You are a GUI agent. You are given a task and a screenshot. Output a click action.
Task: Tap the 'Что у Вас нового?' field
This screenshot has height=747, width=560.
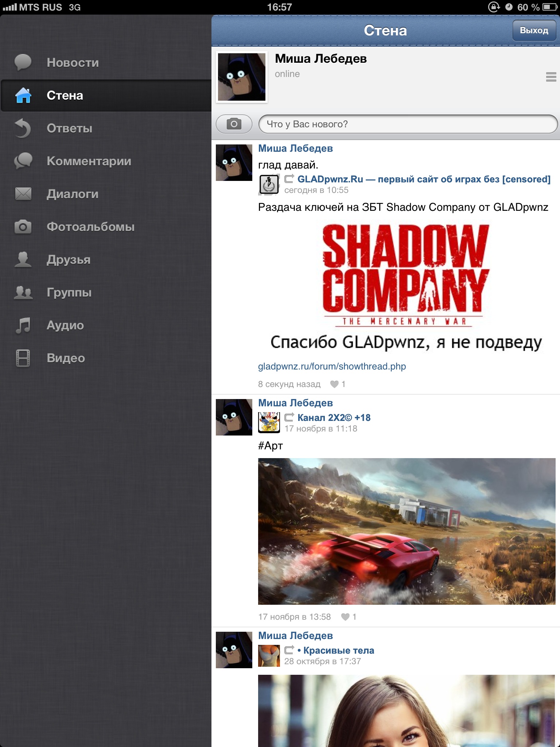(x=408, y=124)
